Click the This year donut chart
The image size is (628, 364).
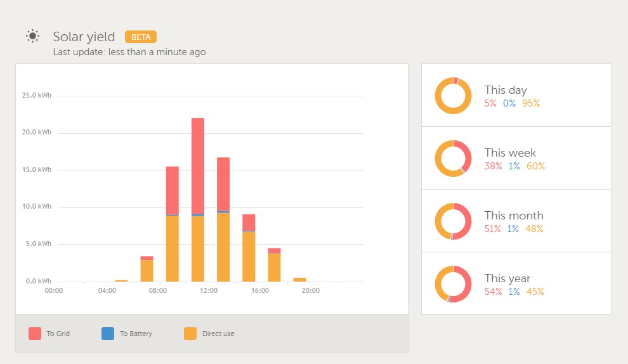point(453,284)
